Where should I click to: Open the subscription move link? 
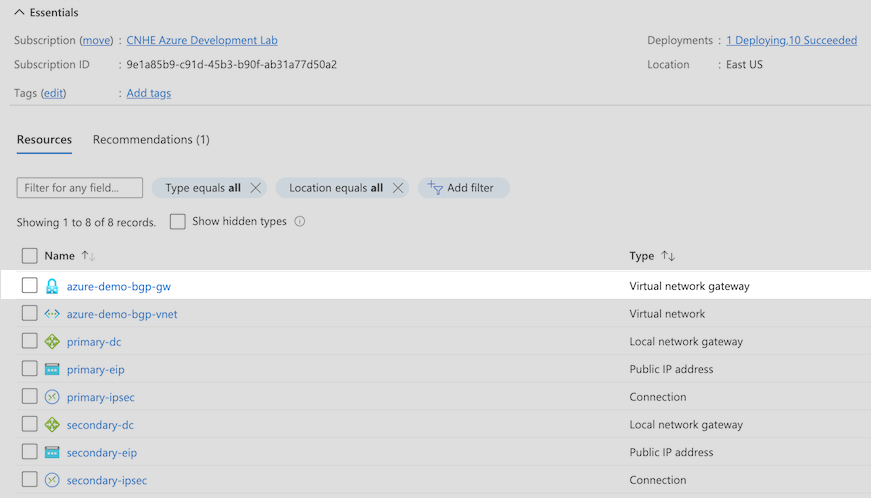pos(96,41)
